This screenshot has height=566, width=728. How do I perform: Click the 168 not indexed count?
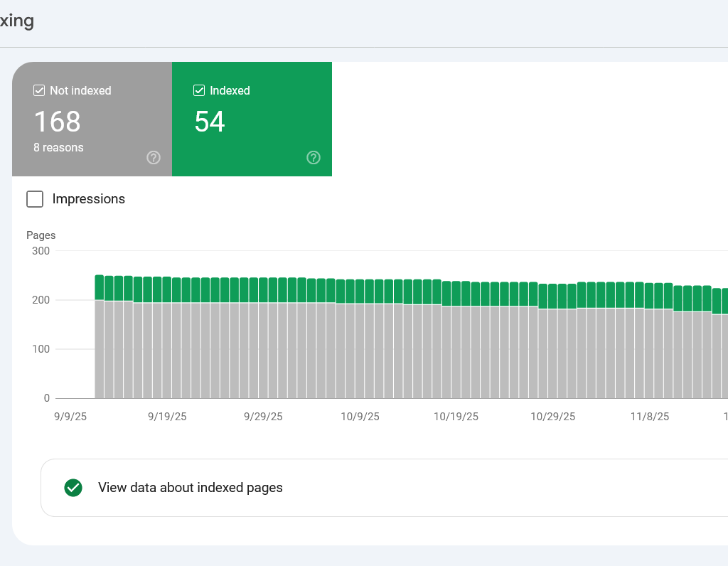click(x=58, y=122)
